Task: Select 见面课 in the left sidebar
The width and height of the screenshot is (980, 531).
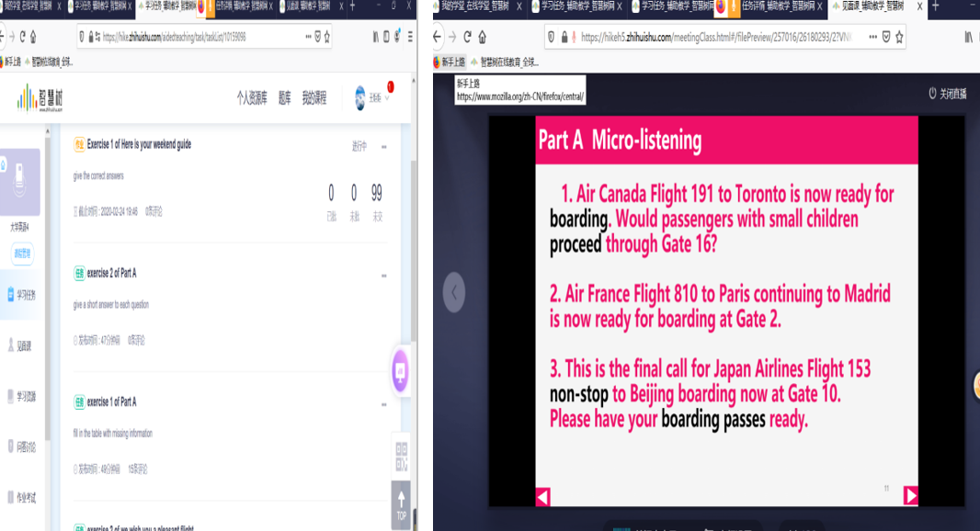Action: [x=24, y=345]
